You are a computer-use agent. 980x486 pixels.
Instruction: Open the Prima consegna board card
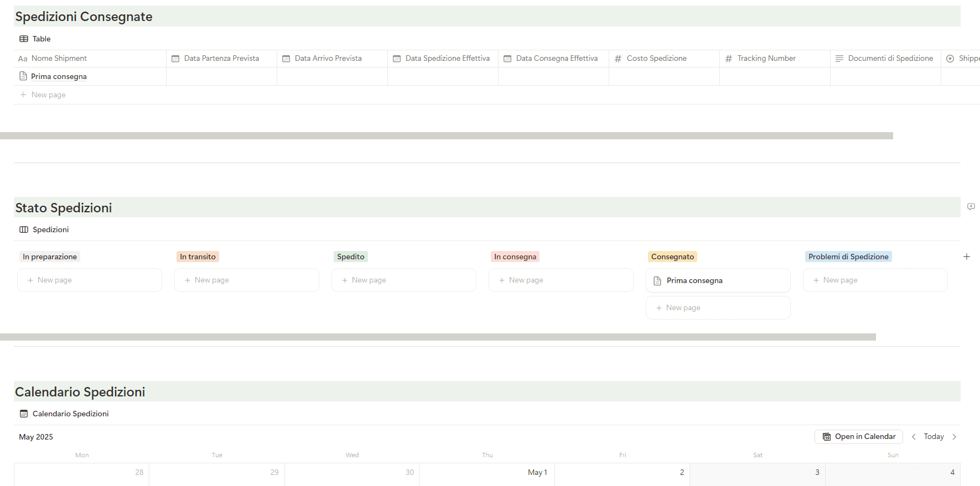718,280
